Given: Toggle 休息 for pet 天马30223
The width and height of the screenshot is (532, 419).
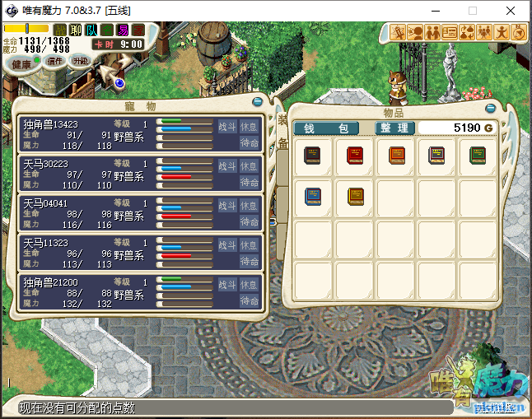Looking at the screenshot, I should (x=250, y=165).
